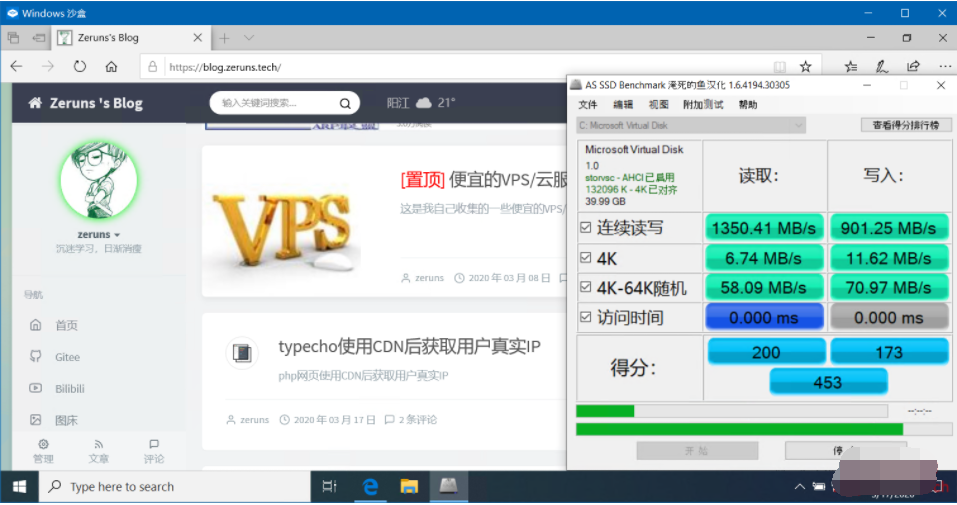The height and width of the screenshot is (505, 957).
Task: Open File Explorer from taskbar
Action: (x=409, y=487)
